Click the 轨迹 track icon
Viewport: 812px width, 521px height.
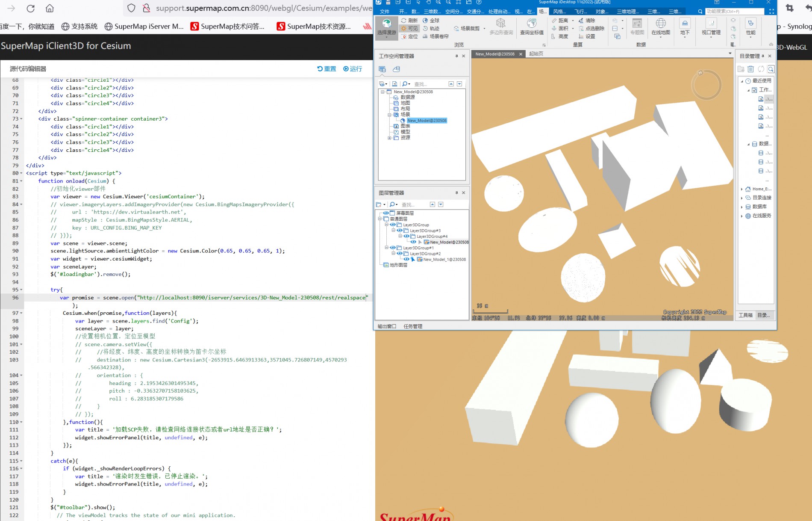pyautogui.click(x=425, y=29)
